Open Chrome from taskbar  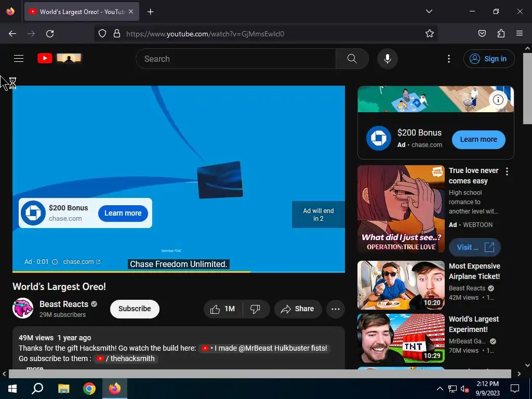coord(89,389)
